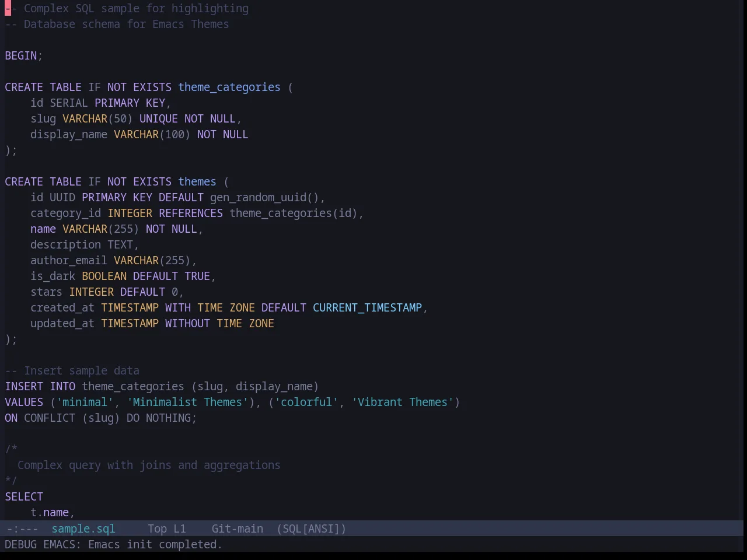Viewport: 747px width, 560px height.
Task: Click 'Vibrant Themes' string literal
Action: pyautogui.click(x=403, y=402)
